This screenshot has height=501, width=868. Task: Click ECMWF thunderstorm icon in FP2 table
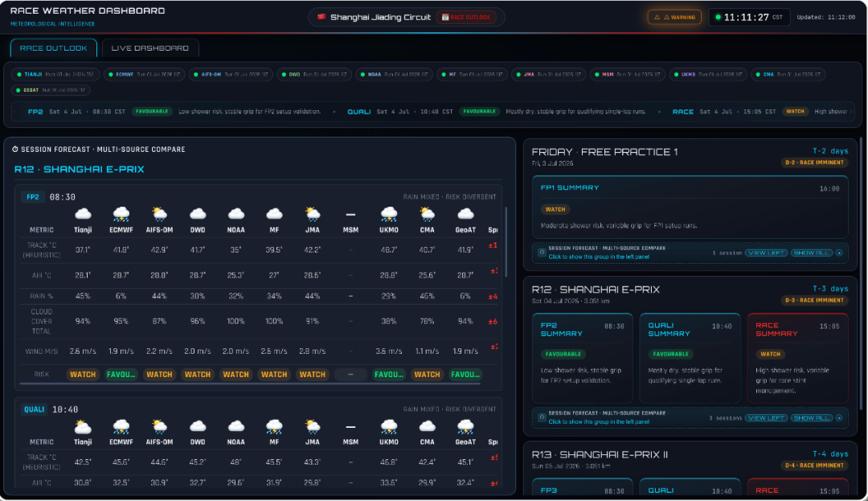pos(121,214)
